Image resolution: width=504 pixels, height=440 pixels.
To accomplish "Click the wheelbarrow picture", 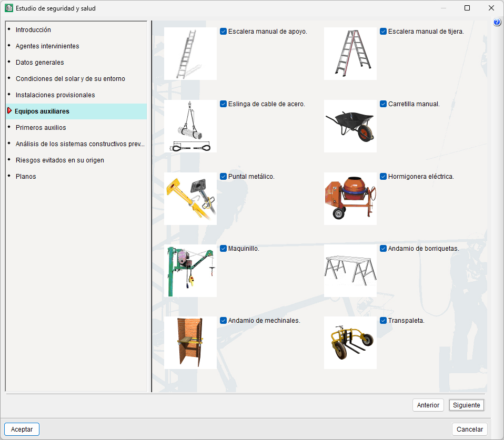I will coord(350,126).
